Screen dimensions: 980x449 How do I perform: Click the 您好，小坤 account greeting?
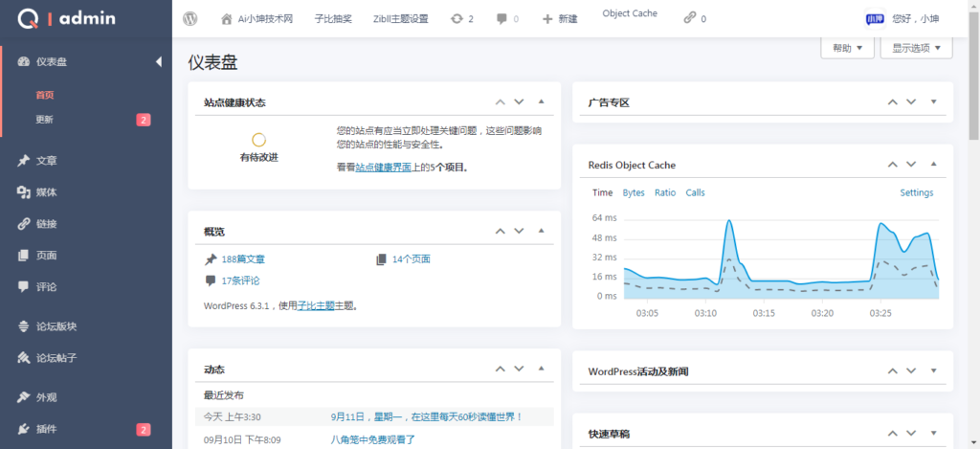pos(916,19)
